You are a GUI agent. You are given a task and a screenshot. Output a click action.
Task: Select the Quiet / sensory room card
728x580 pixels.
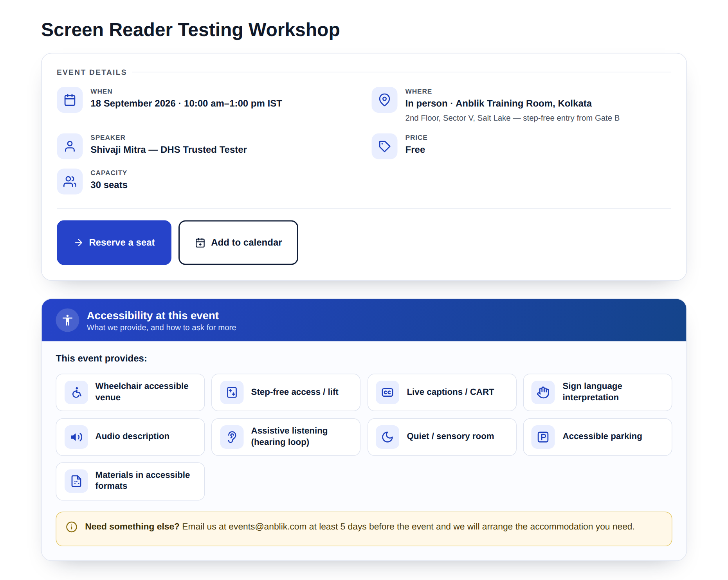442,437
